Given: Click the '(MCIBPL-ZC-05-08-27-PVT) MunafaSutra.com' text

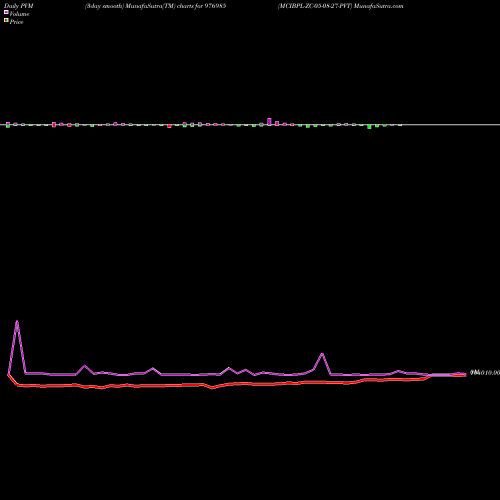Looking at the screenshot, I should pyautogui.click(x=341, y=6).
